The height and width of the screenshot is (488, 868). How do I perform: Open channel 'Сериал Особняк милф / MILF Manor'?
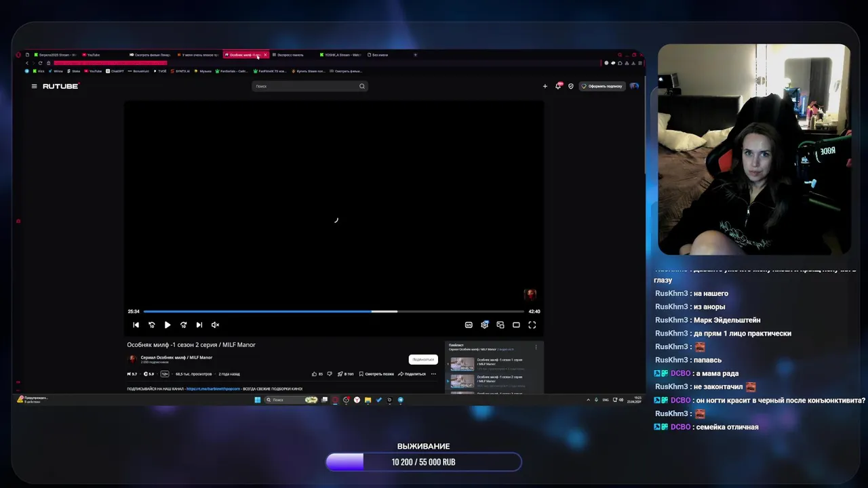click(x=176, y=357)
